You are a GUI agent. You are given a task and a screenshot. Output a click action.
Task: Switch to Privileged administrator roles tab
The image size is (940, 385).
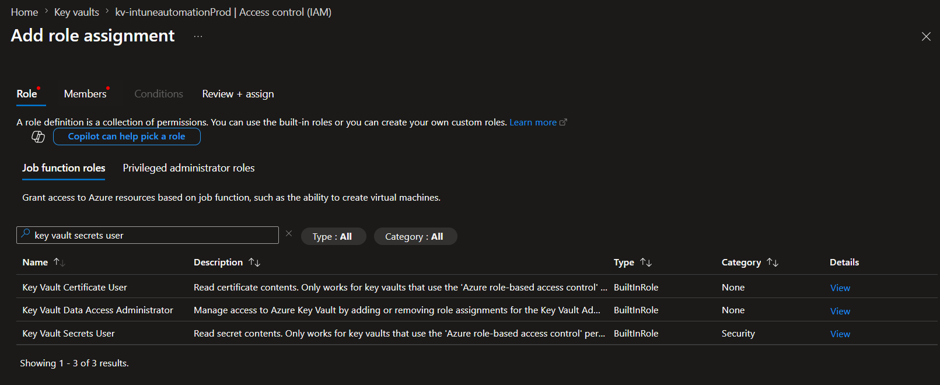pyautogui.click(x=189, y=169)
